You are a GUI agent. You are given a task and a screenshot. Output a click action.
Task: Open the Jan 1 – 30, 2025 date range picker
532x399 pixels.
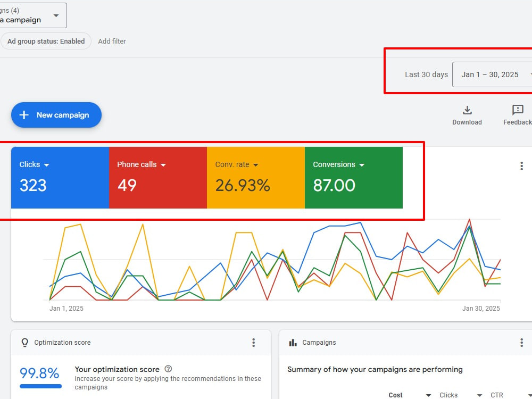[x=492, y=74]
